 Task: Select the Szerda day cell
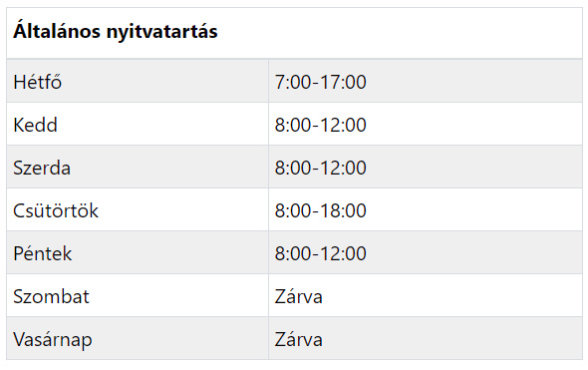click(x=138, y=167)
